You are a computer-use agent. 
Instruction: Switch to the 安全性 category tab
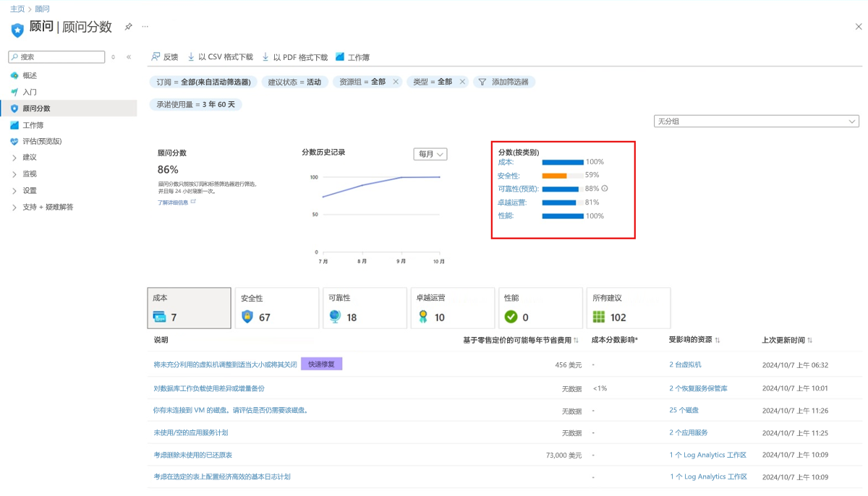277,307
